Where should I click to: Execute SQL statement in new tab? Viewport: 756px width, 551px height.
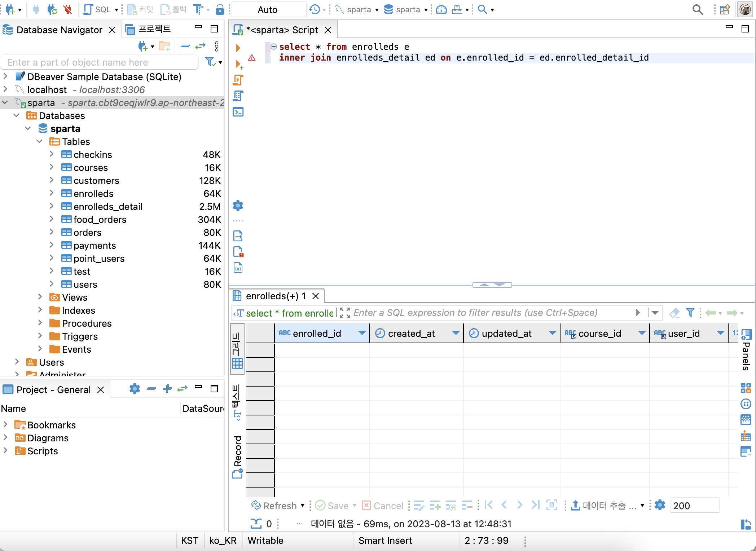238,65
